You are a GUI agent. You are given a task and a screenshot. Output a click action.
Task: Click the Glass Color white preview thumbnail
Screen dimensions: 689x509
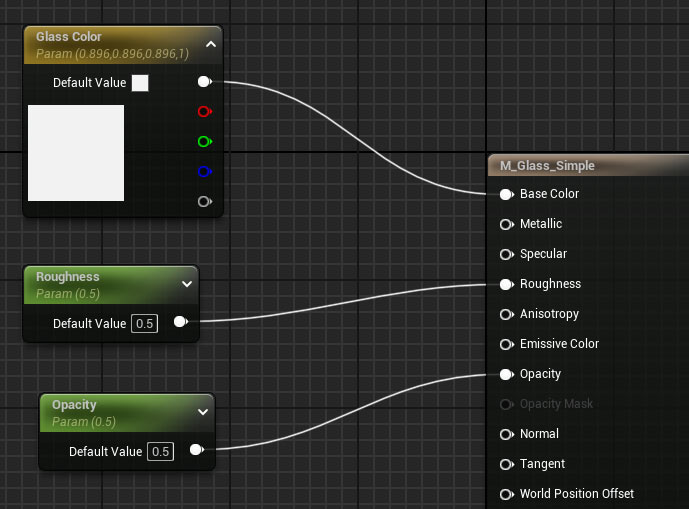coord(76,153)
